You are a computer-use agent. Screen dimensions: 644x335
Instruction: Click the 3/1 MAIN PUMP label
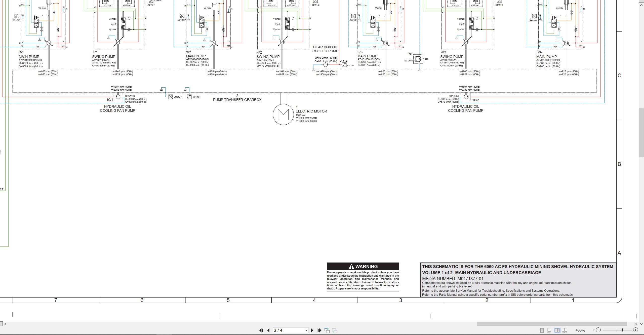[x=29, y=55]
